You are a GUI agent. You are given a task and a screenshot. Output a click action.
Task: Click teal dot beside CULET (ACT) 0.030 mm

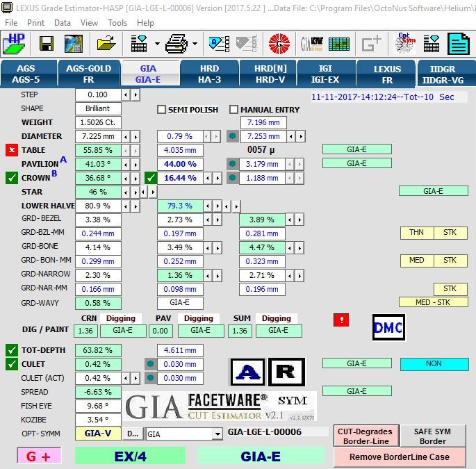151,378
